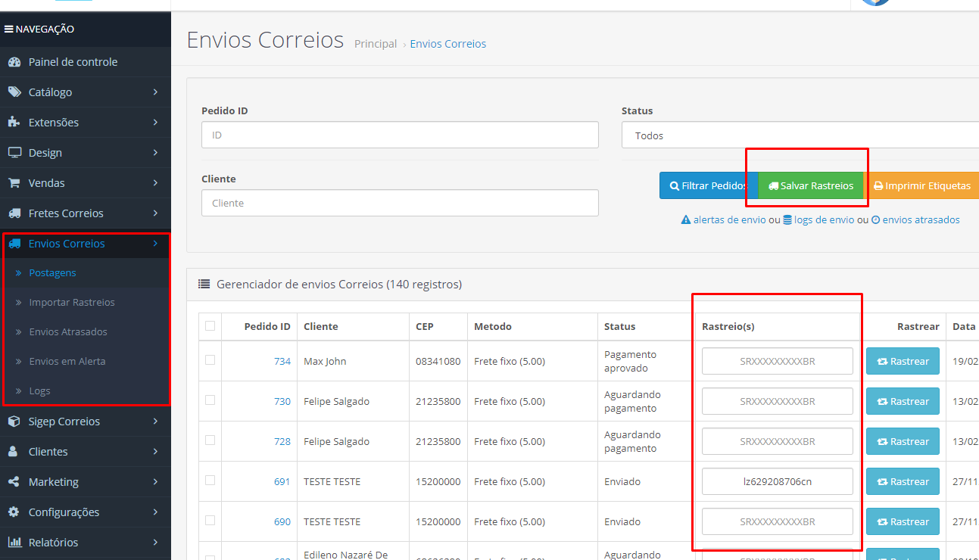Image resolution: width=979 pixels, height=560 pixels.
Task: Expand the Clientes menu chevron
Action: [x=155, y=452]
